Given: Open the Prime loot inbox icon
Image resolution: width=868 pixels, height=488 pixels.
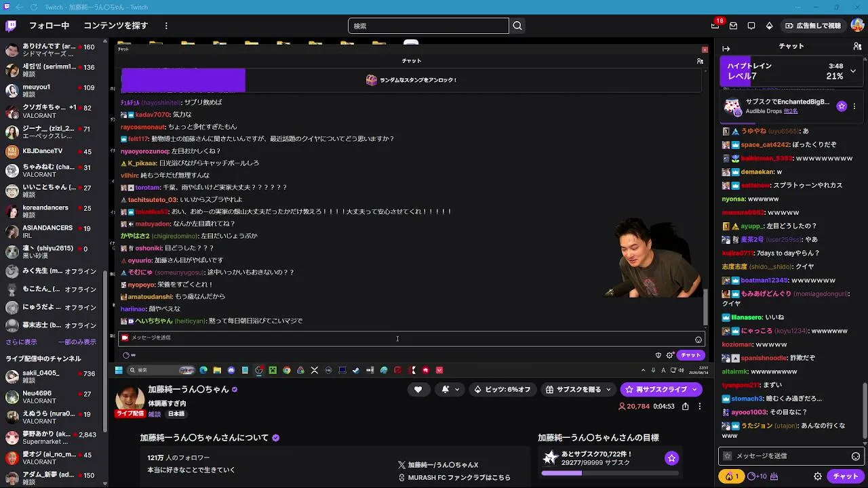Looking at the screenshot, I should [733, 26].
